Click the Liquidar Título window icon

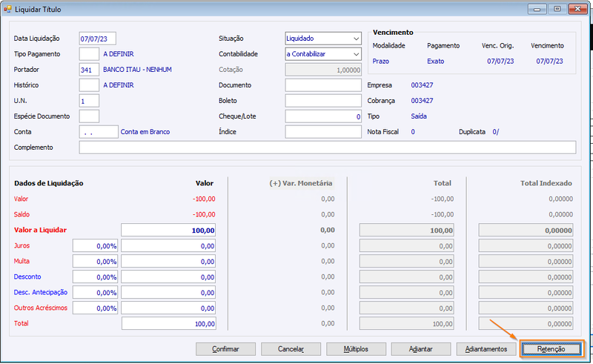tap(7, 9)
